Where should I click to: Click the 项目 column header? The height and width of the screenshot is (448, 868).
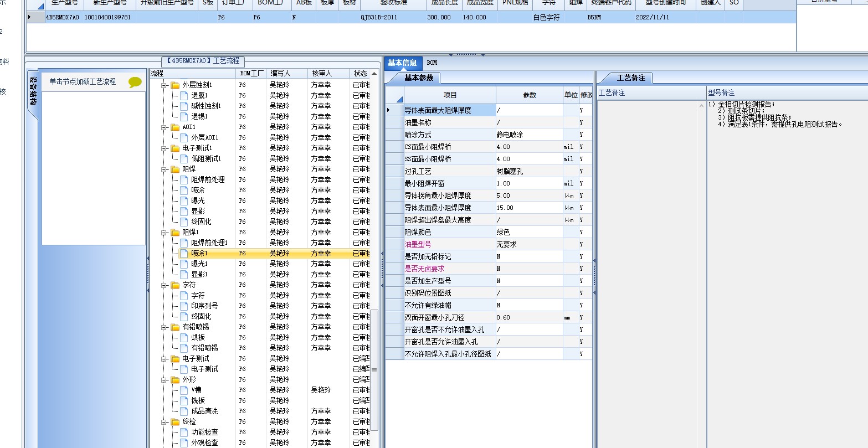(x=450, y=95)
